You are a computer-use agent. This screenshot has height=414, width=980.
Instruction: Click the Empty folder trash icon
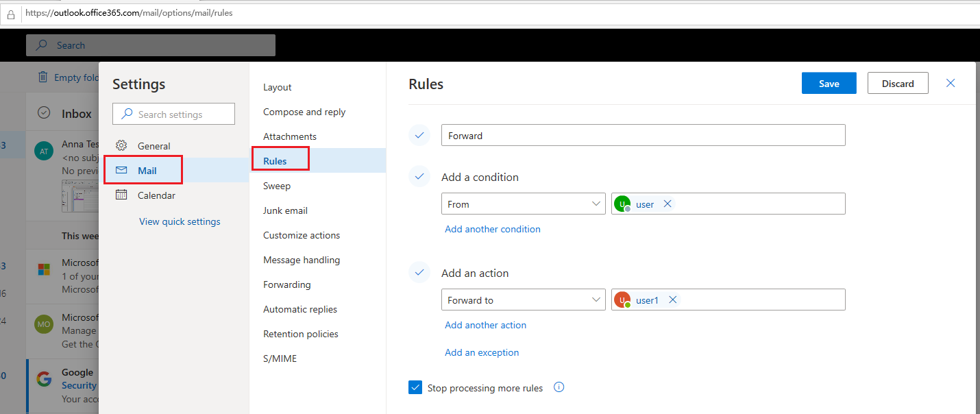coord(42,77)
